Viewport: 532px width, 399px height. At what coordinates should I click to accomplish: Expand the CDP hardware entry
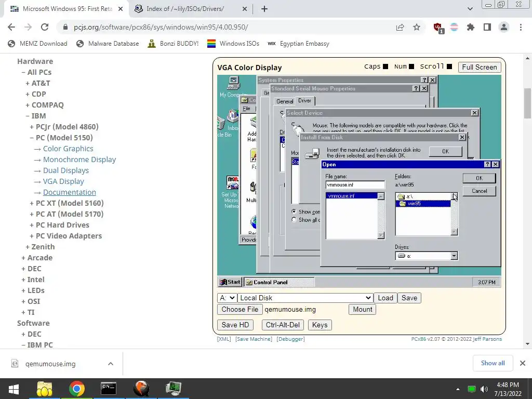tap(36, 94)
